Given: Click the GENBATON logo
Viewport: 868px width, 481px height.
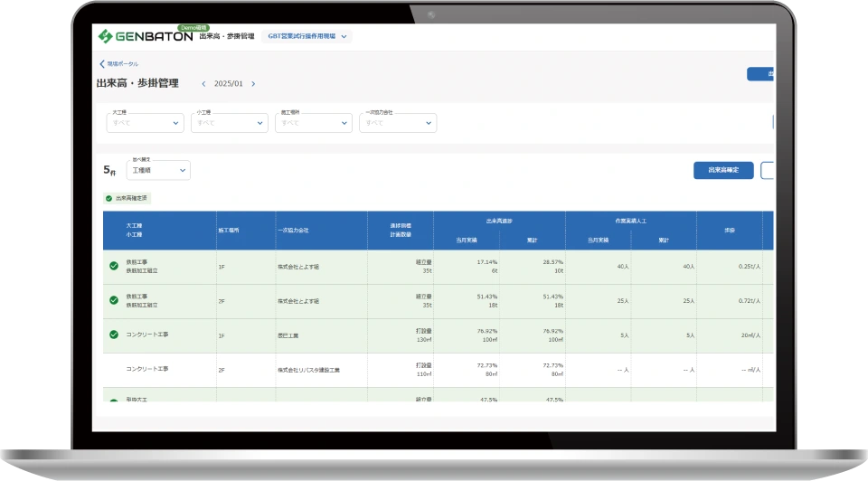Looking at the screenshot, I should pos(146,36).
